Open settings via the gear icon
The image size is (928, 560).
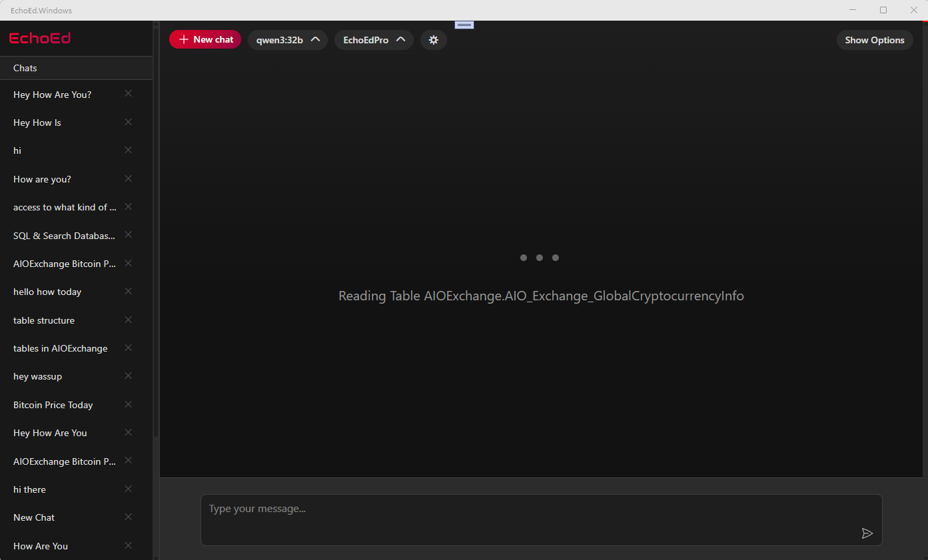[x=434, y=40]
